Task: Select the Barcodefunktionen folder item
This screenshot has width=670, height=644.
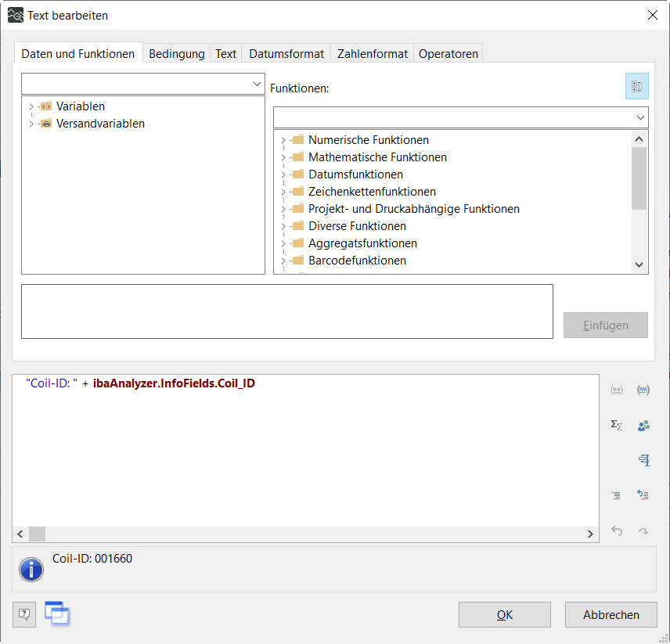Action: pos(357,261)
